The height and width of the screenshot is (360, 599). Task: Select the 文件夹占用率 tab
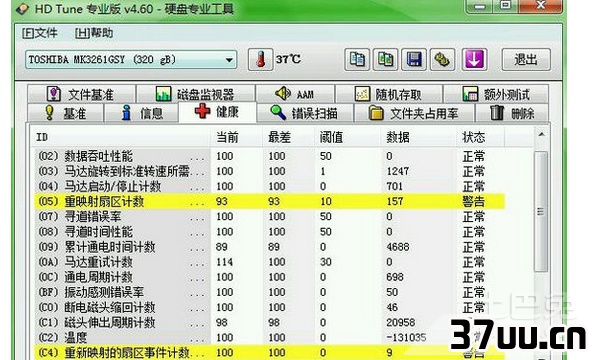click(414, 113)
